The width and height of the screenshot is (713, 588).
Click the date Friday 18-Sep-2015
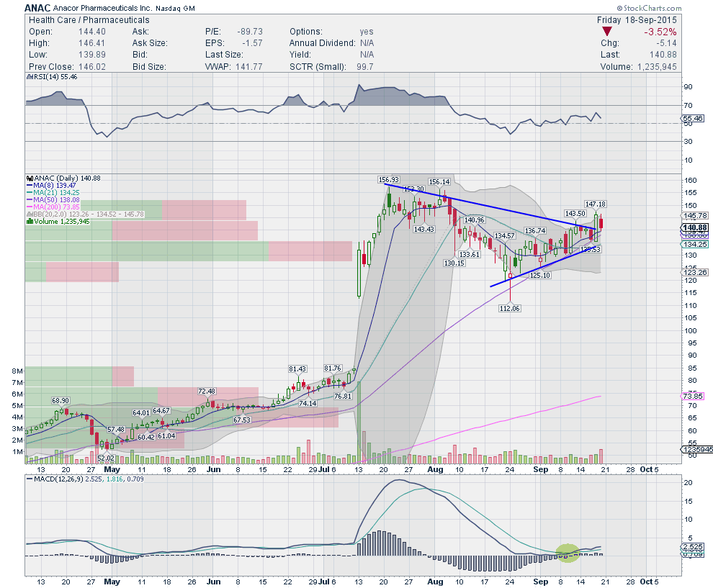click(x=637, y=20)
